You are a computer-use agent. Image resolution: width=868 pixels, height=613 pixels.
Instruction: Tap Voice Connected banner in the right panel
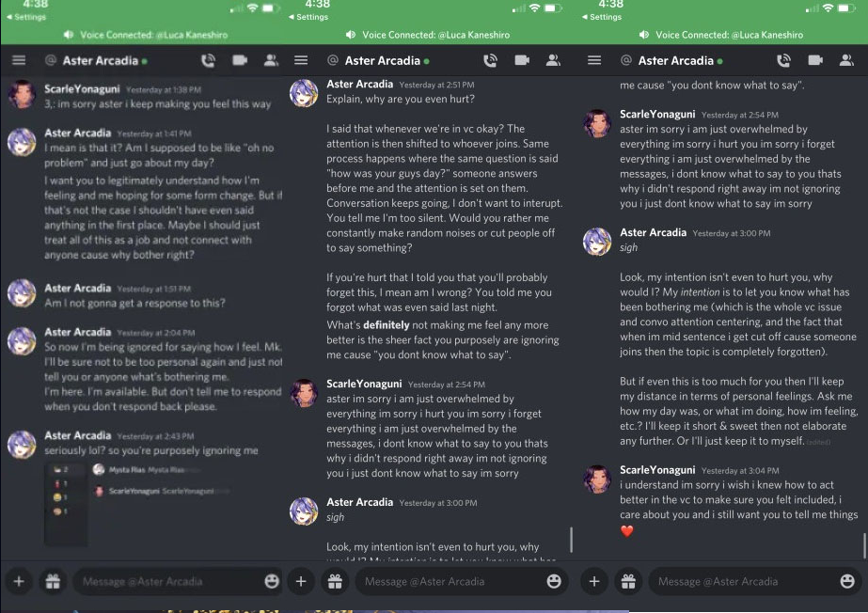coord(721,35)
